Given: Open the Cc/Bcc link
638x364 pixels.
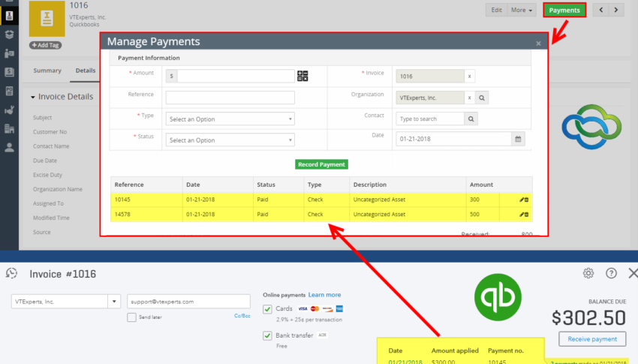Looking at the screenshot, I should [242, 316].
